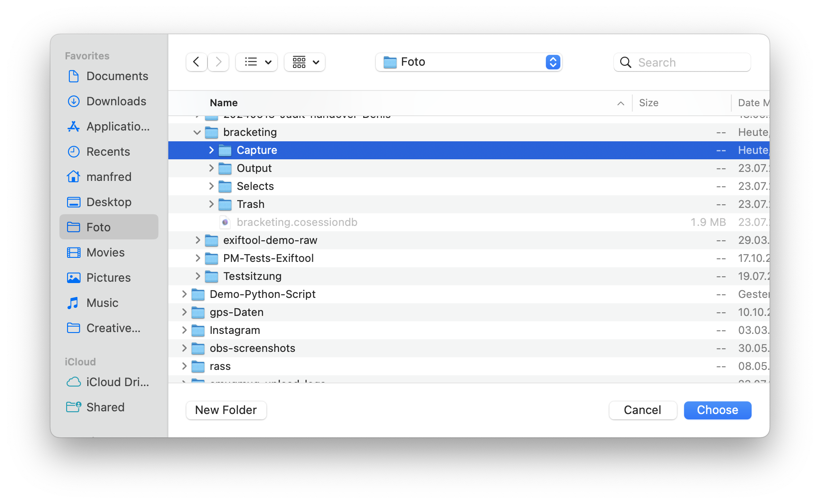This screenshot has height=504, width=820.
Task: Select the Instagram folder icon
Action: click(x=198, y=330)
